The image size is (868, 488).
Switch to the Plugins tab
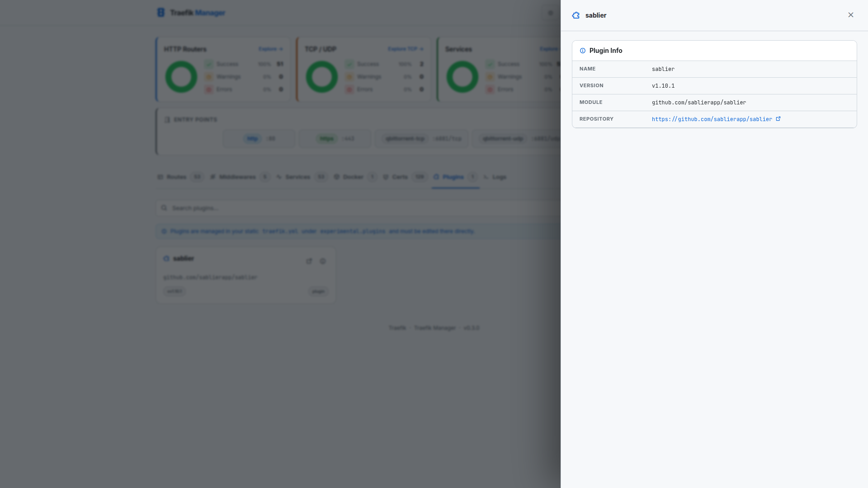tap(453, 177)
